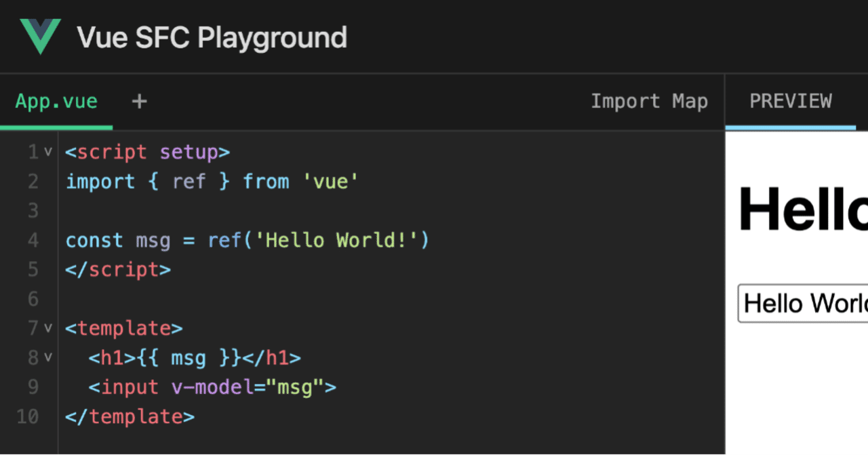
Task: Click inside the Hello World input field
Action: click(800, 303)
